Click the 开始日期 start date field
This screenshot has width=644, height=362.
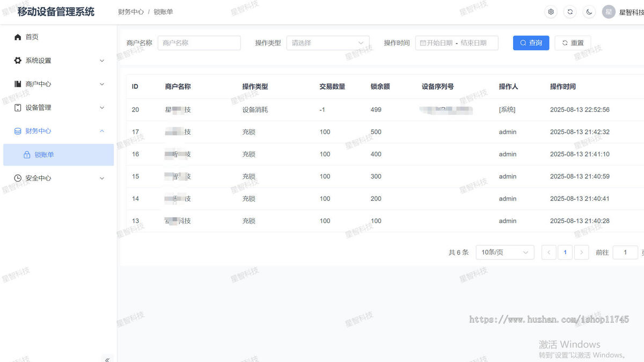pos(440,43)
